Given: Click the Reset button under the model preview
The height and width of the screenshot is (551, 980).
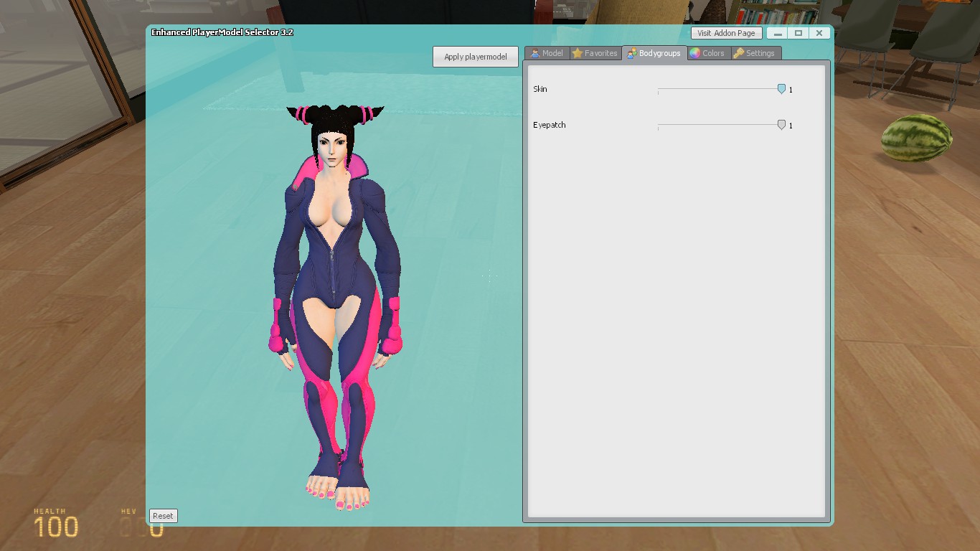Looking at the screenshot, I should pyautogui.click(x=163, y=516).
